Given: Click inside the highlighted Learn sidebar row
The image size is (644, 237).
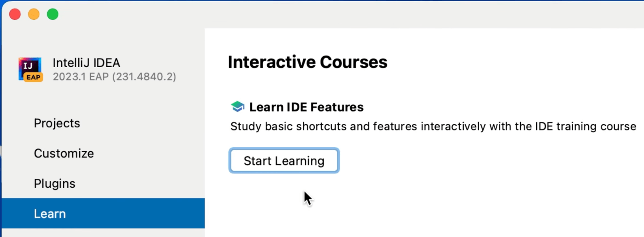Looking at the screenshot, I should pos(122,213).
